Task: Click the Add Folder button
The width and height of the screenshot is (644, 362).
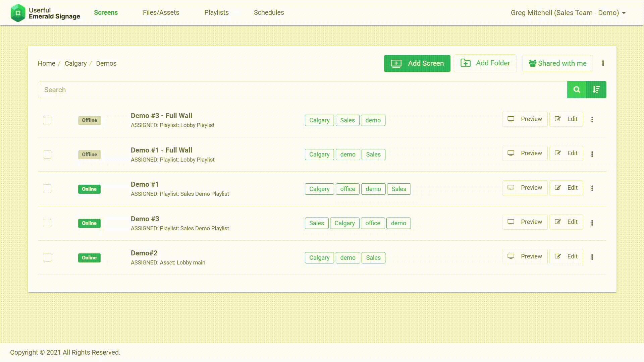Action: [x=485, y=63]
